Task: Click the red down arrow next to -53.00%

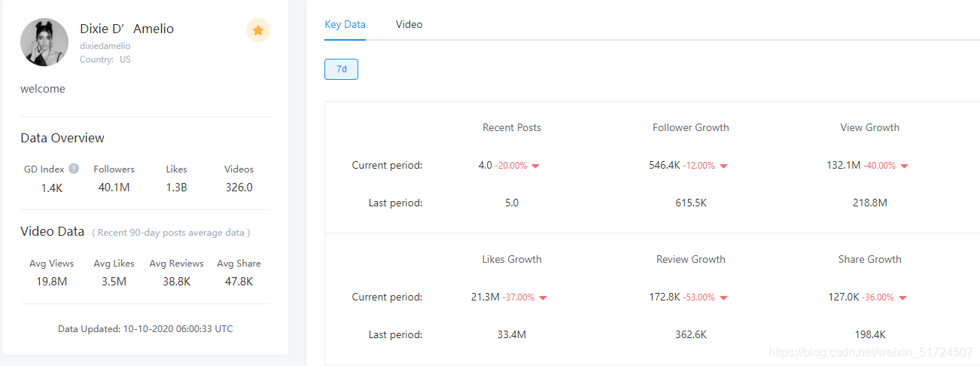Action: pos(723,297)
